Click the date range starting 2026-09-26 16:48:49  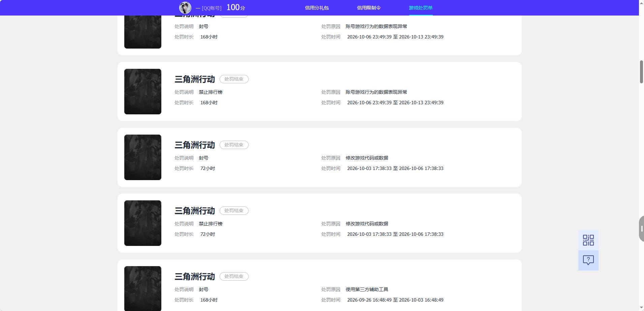(x=395, y=300)
